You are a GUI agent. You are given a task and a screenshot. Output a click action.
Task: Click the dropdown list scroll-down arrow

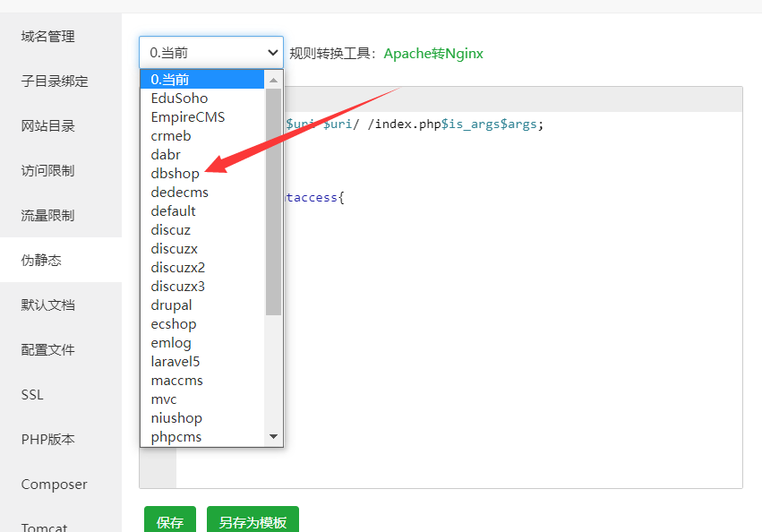point(274,436)
